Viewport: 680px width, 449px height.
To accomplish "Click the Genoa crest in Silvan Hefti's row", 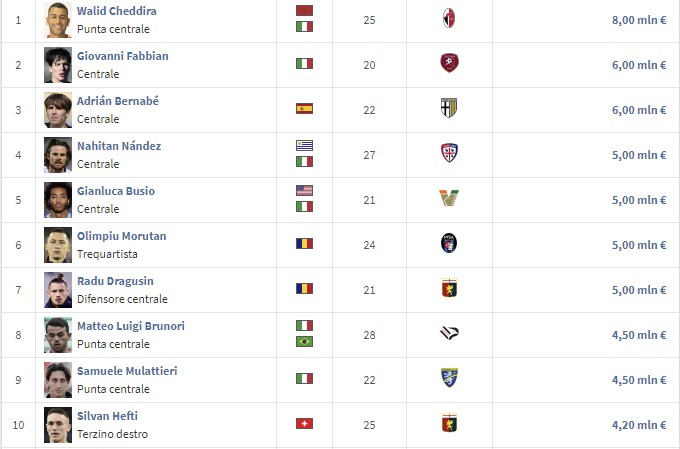I will click(x=448, y=423).
